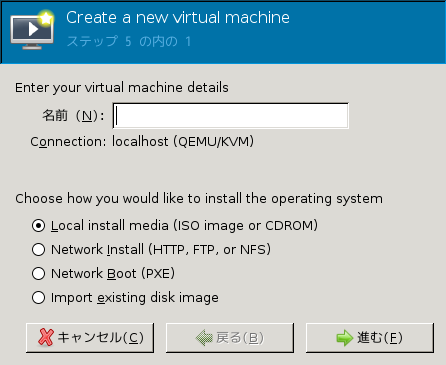Click the virtual machine monitor icon in header
The image size is (446, 365).
(x=32, y=30)
